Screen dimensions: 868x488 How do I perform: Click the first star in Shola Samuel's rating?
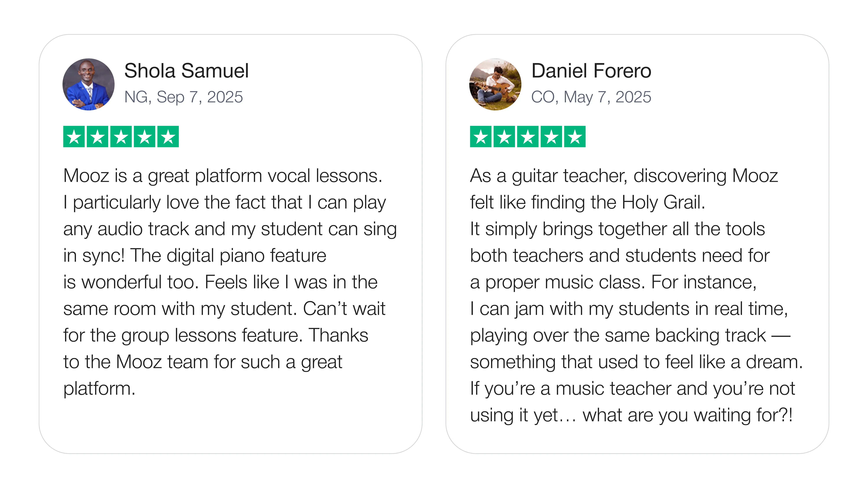point(74,137)
